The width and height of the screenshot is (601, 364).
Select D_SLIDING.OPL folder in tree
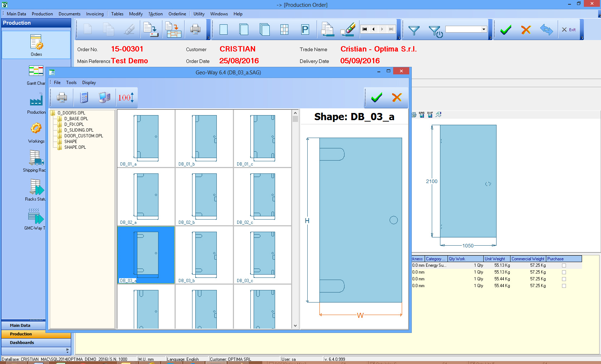tap(79, 130)
